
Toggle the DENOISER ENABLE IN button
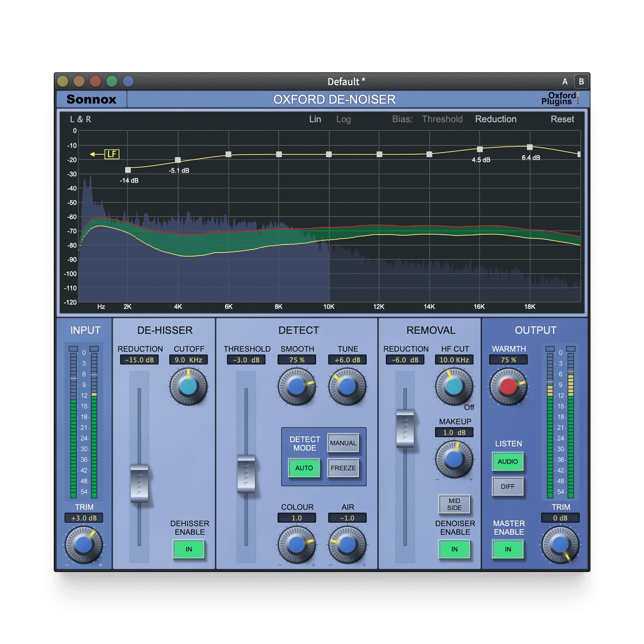pos(454,549)
